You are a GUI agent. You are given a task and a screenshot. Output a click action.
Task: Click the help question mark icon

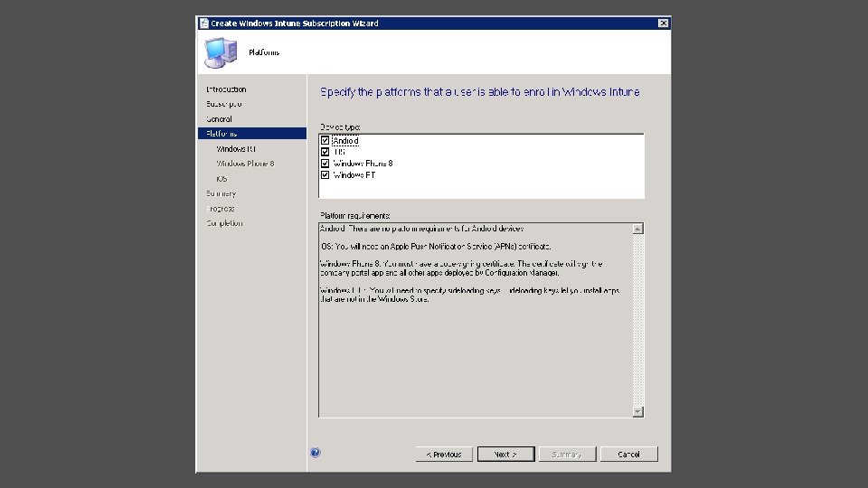[x=316, y=453]
